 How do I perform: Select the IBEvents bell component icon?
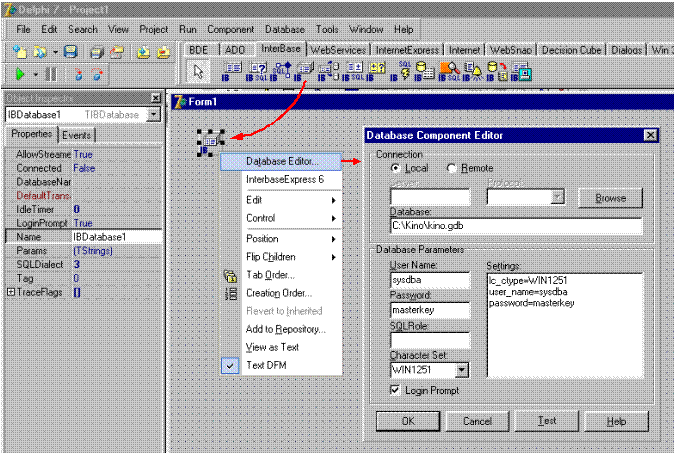point(473,71)
